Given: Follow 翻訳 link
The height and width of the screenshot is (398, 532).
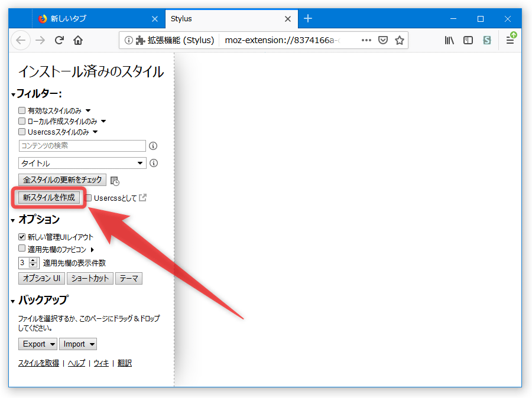Looking at the screenshot, I should click(125, 363).
